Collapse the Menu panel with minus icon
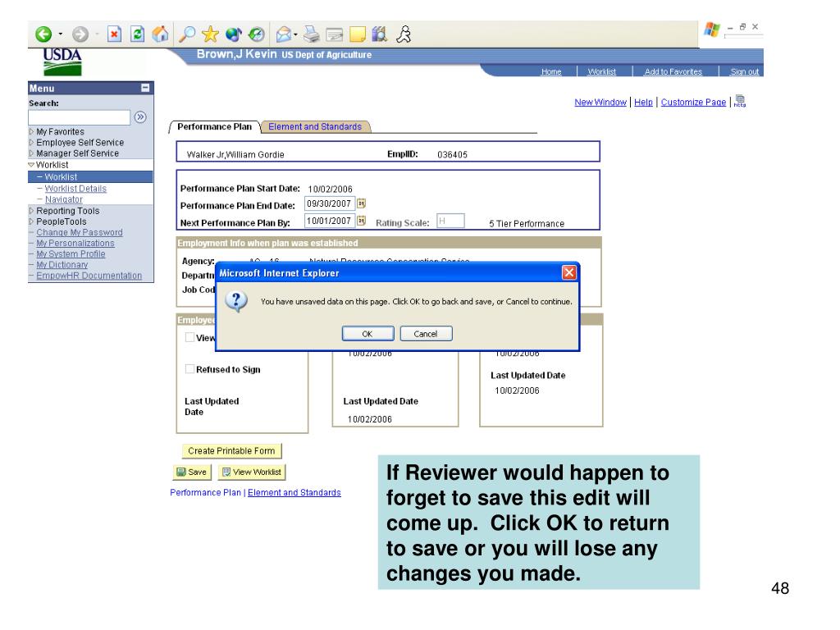 point(145,88)
